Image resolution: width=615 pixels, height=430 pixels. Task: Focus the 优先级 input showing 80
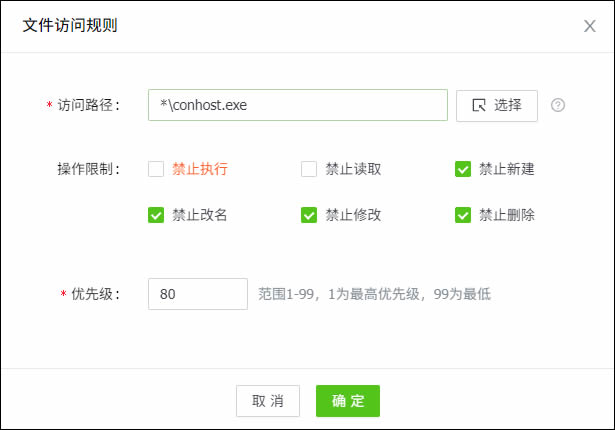tap(198, 294)
